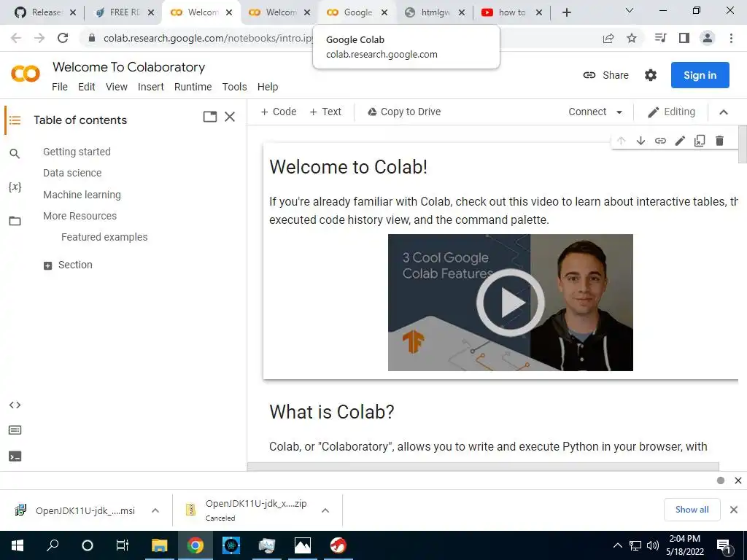This screenshot has width=747, height=560.
Task: Expand options for OpenJDK11U-jdk msi download
Action: [155, 510]
